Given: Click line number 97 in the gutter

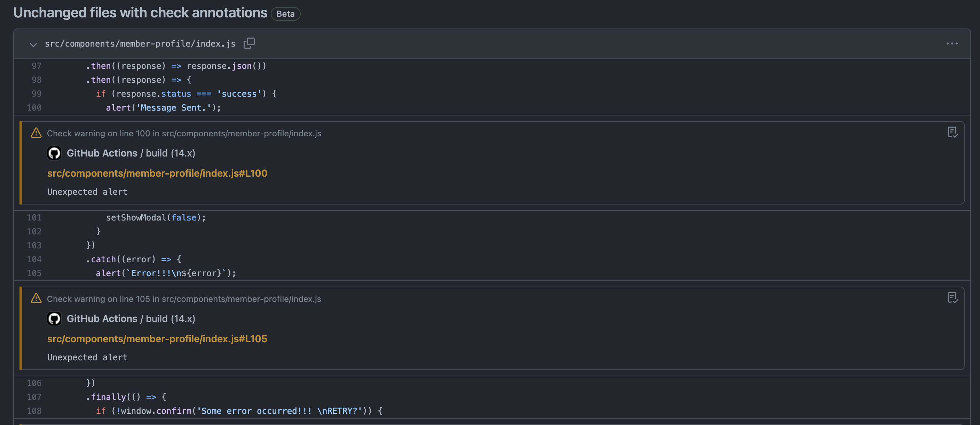Looking at the screenshot, I should pyautogui.click(x=36, y=65).
